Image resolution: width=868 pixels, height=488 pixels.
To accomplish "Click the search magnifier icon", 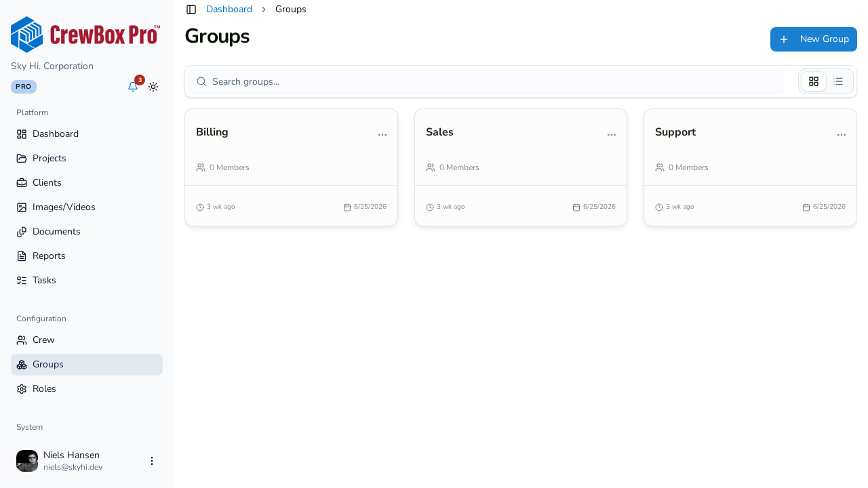I will pos(201,81).
